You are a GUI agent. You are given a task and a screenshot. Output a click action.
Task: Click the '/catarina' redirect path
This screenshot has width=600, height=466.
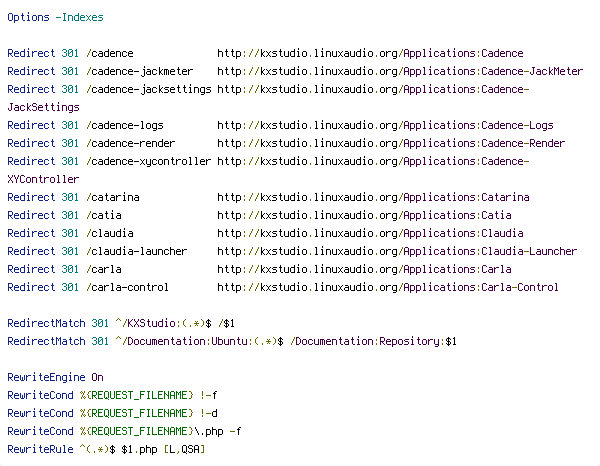coord(113,197)
